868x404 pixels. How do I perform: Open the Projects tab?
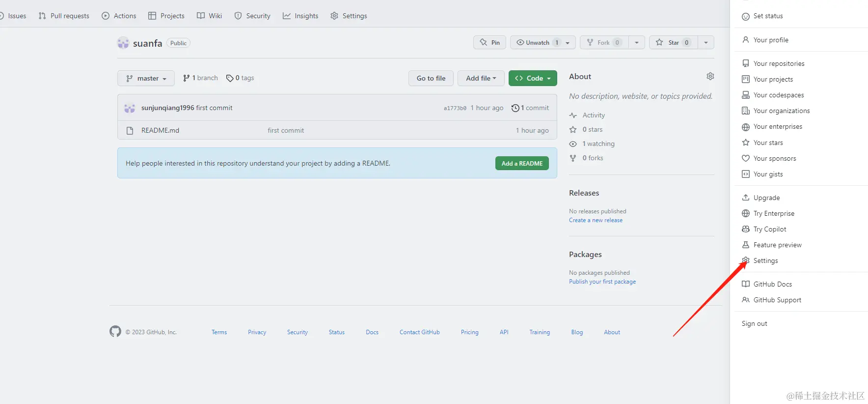coord(166,16)
